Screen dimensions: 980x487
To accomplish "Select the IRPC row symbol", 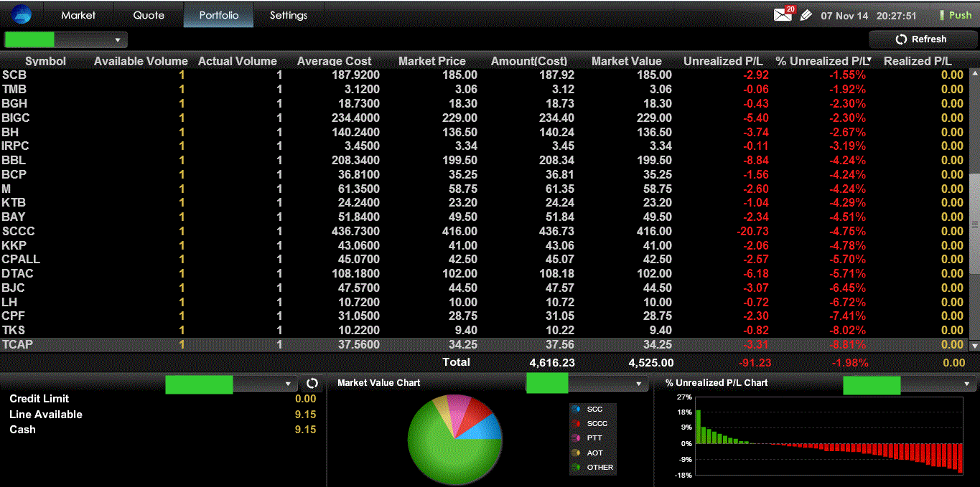I will pos(16,146).
